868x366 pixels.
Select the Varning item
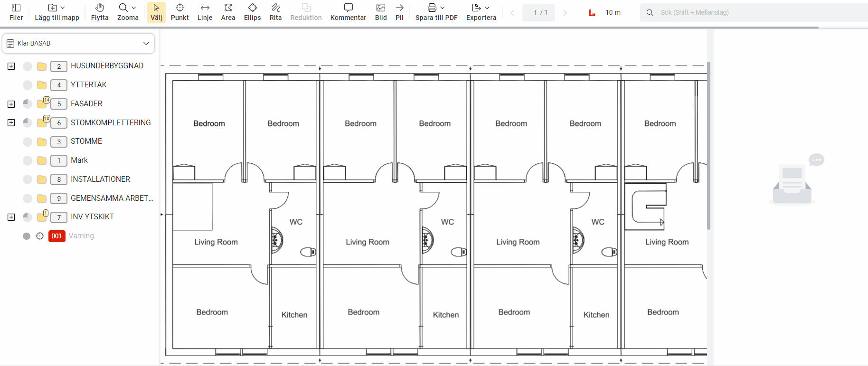click(81, 236)
